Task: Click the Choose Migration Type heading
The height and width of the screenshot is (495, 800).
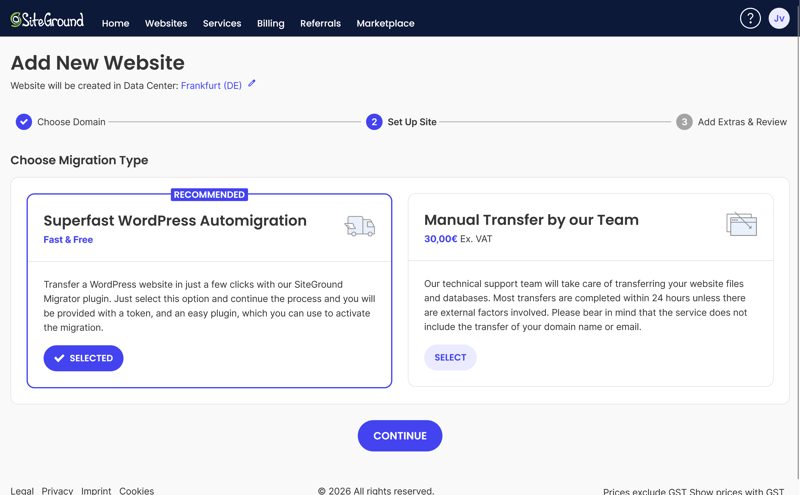Action: tap(79, 160)
